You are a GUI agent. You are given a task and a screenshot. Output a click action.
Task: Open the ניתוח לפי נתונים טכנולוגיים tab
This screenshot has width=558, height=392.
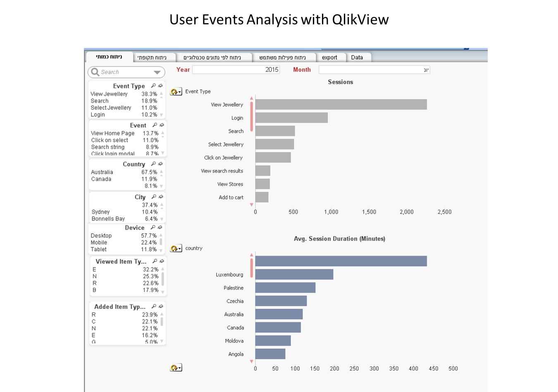point(212,57)
